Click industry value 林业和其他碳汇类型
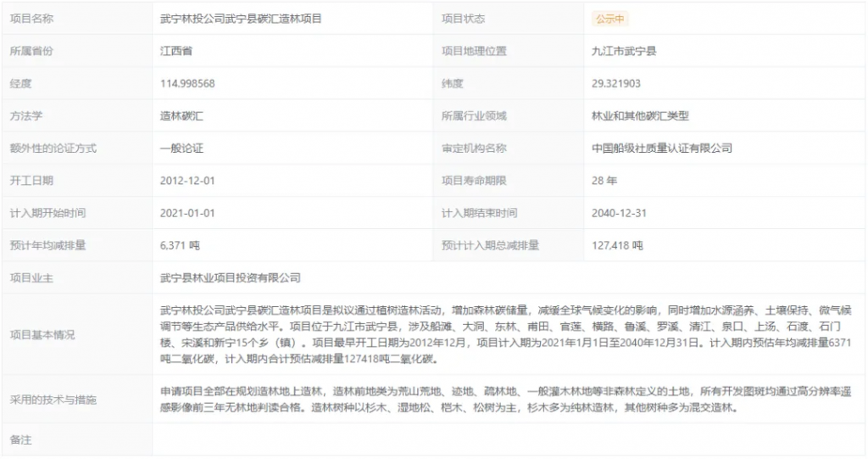868x459 pixels. (x=640, y=116)
